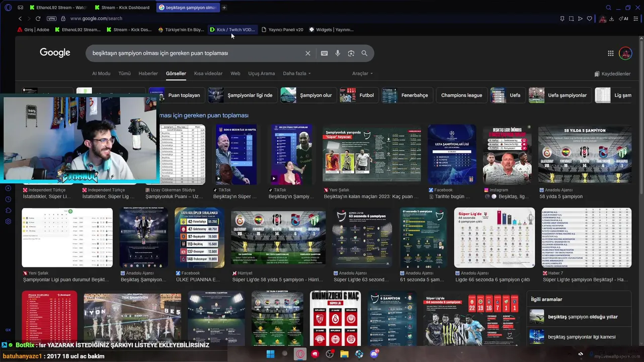Open Google apps grid

(x=610, y=53)
